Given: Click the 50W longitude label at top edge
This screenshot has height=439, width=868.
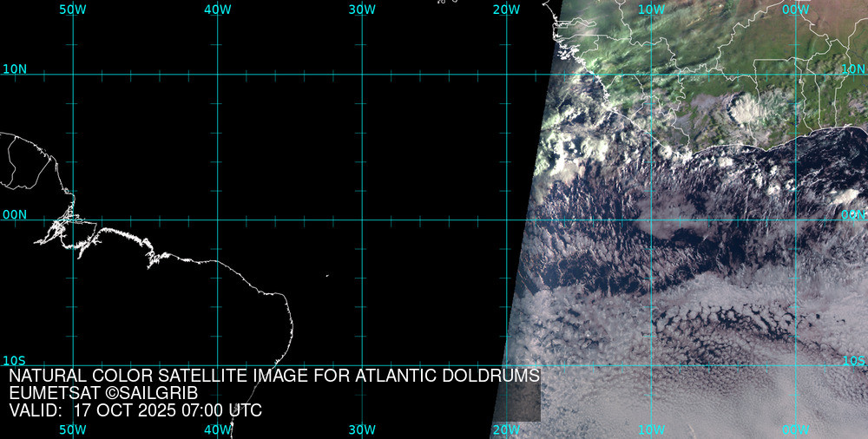Looking at the screenshot, I should coord(72,9).
